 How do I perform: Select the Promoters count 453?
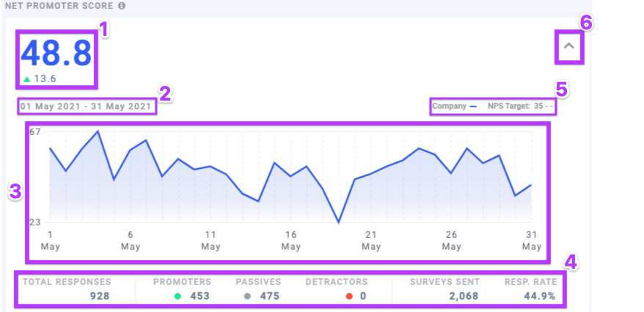[x=198, y=297]
